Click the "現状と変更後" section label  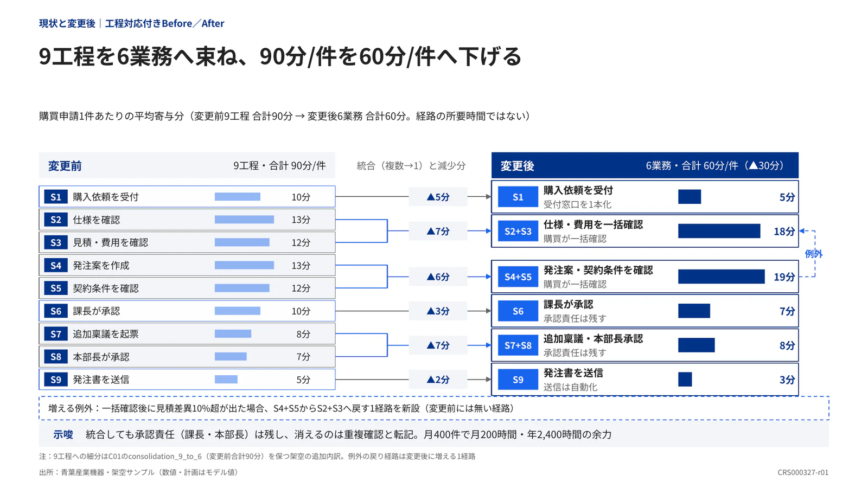pyautogui.click(x=67, y=23)
